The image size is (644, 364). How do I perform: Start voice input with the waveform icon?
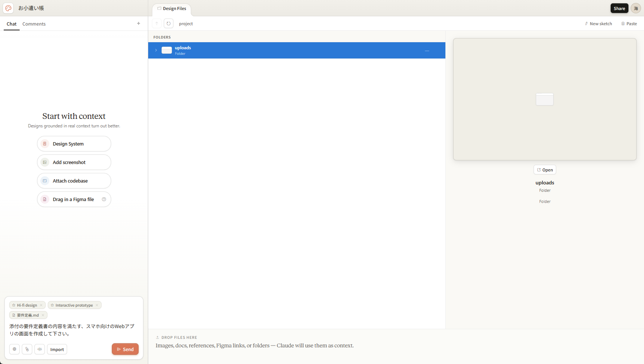tap(40, 349)
